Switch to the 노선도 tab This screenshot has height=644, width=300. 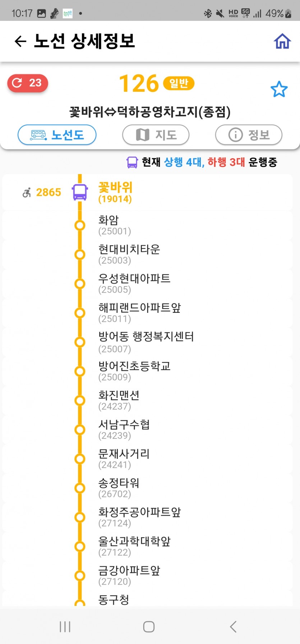[x=57, y=135]
